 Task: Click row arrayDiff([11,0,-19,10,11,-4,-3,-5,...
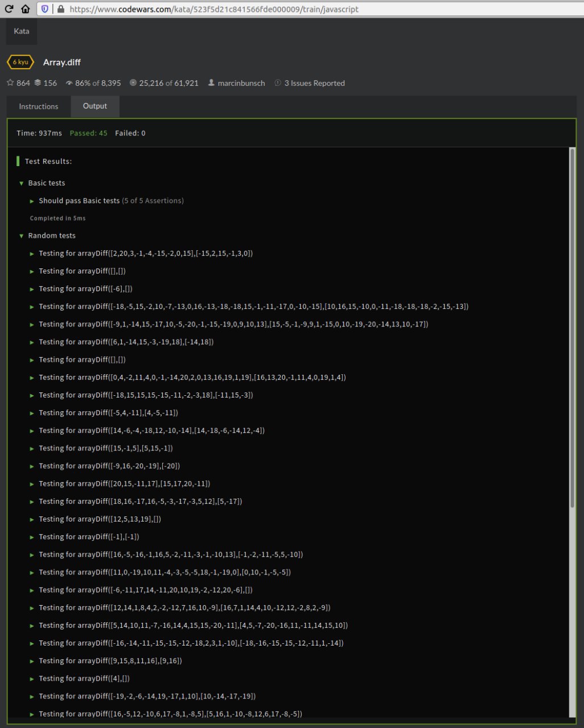(x=164, y=572)
